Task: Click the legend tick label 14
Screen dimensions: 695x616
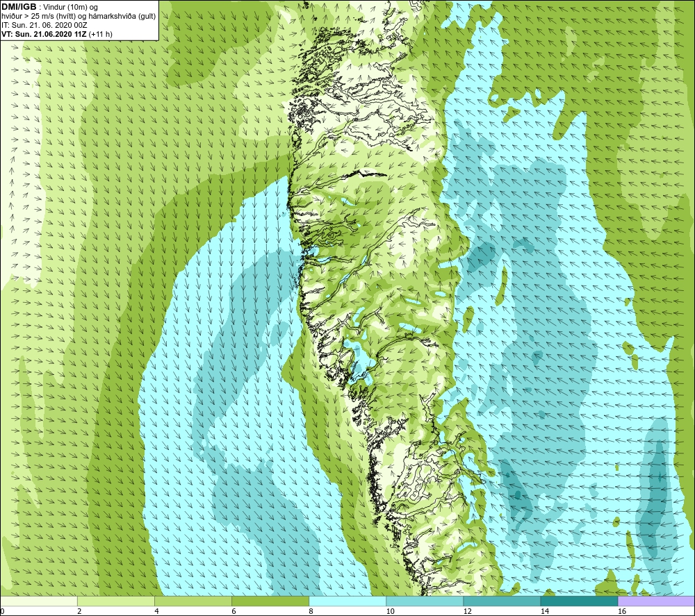Action: pyautogui.click(x=545, y=611)
